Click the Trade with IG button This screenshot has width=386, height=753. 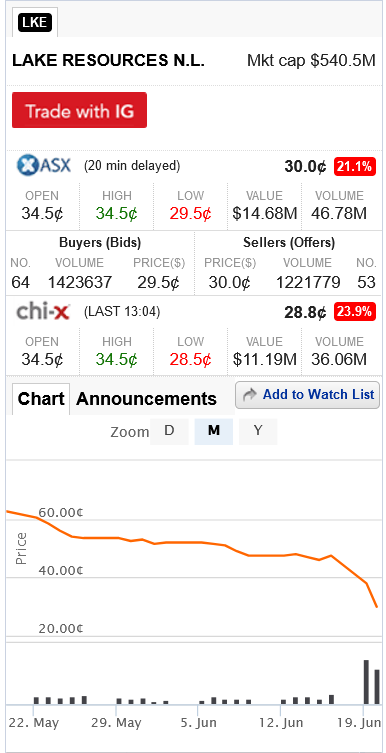pos(79,110)
